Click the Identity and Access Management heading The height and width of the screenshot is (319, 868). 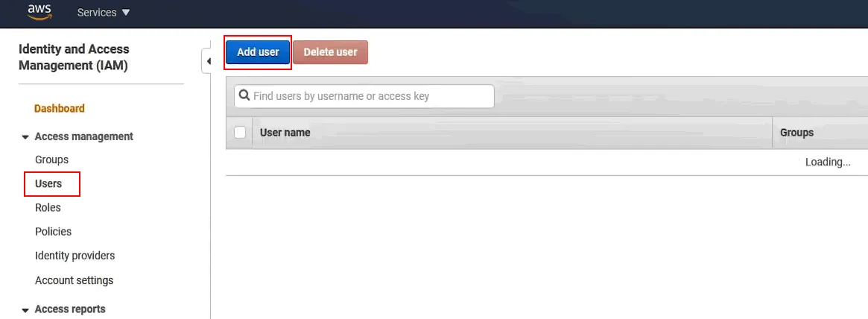[74, 57]
